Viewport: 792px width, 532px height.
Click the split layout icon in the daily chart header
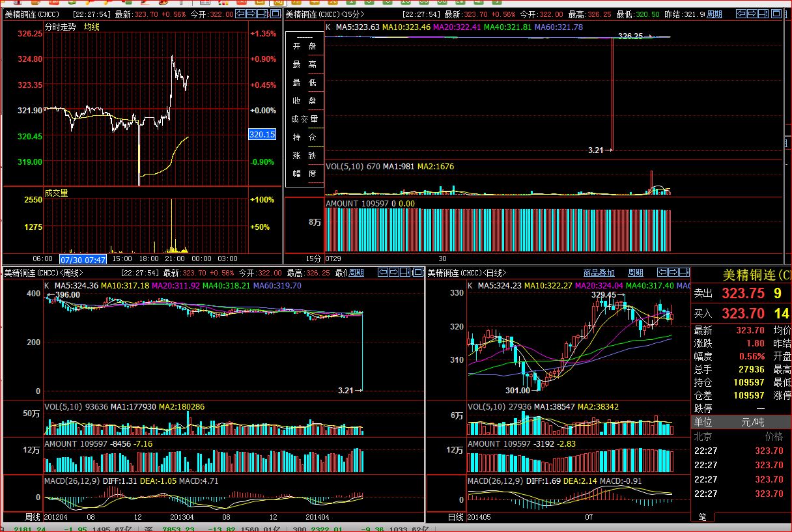(683, 272)
